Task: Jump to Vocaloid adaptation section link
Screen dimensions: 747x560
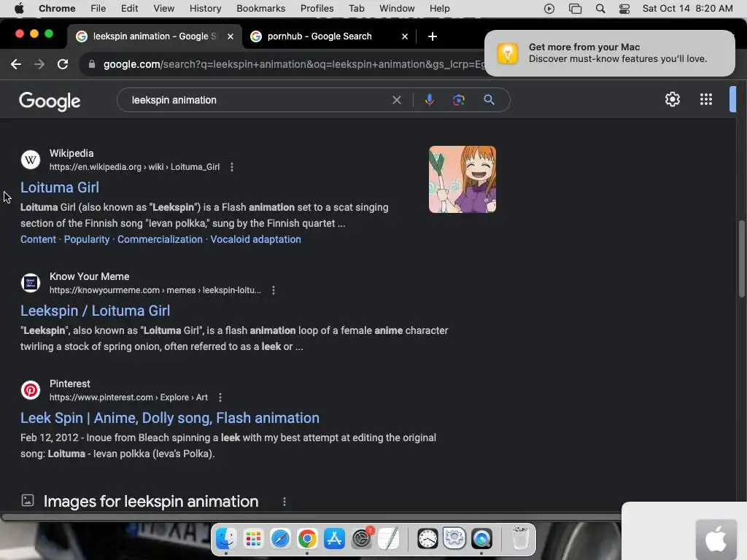Action: [x=255, y=239]
